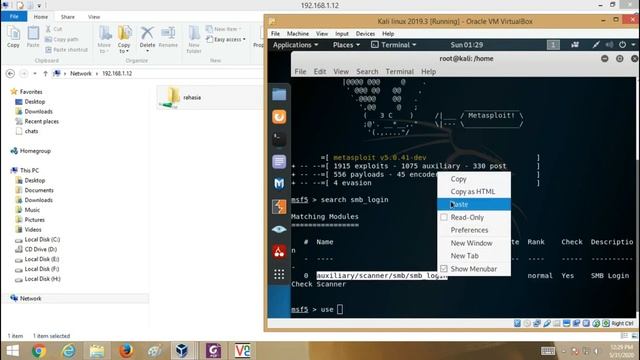Screen dimensions: 640x360
Task: Open Files icon in Kali dock
Action: coord(279,95)
